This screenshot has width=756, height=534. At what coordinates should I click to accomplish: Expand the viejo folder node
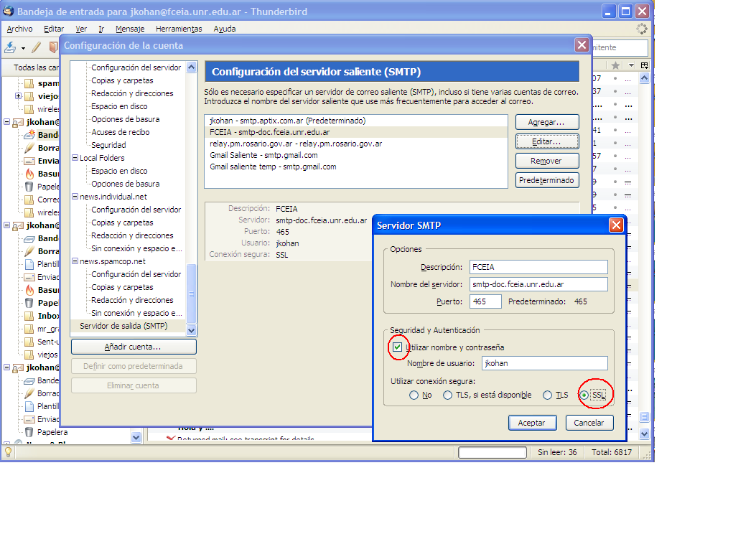[x=19, y=96]
